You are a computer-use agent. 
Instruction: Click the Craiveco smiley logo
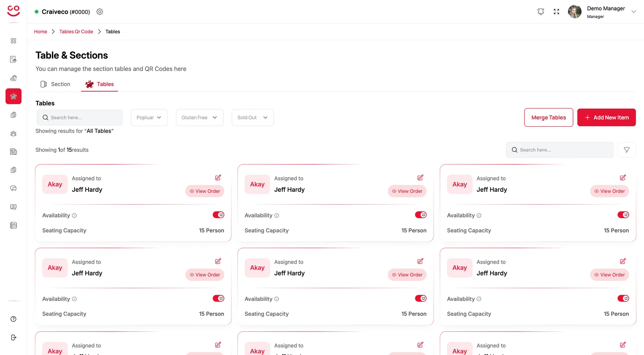pyautogui.click(x=13, y=11)
